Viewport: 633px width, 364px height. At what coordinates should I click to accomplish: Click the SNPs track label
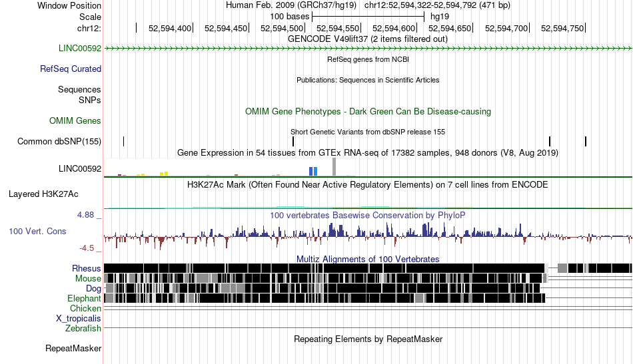pyautogui.click(x=90, y=100)
